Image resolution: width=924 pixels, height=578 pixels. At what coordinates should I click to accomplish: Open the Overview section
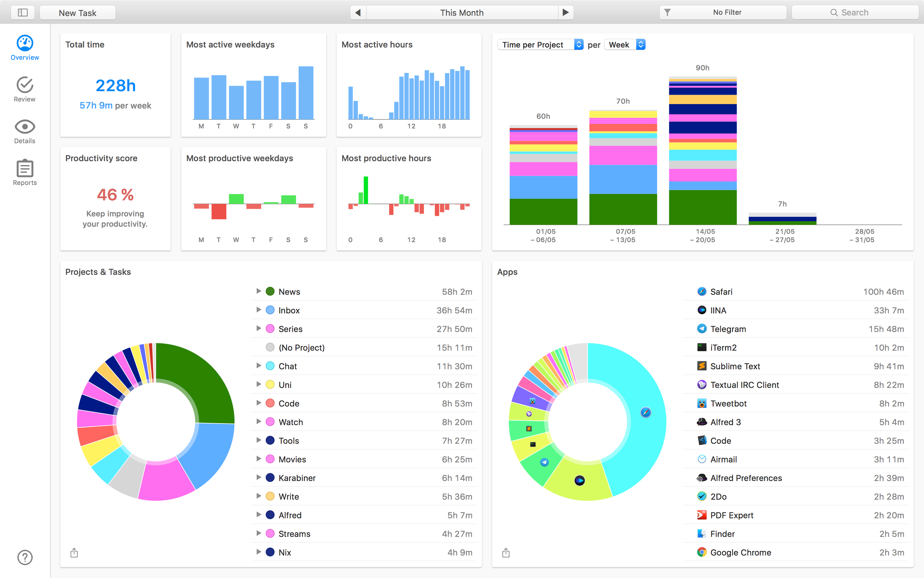(25, 48)
